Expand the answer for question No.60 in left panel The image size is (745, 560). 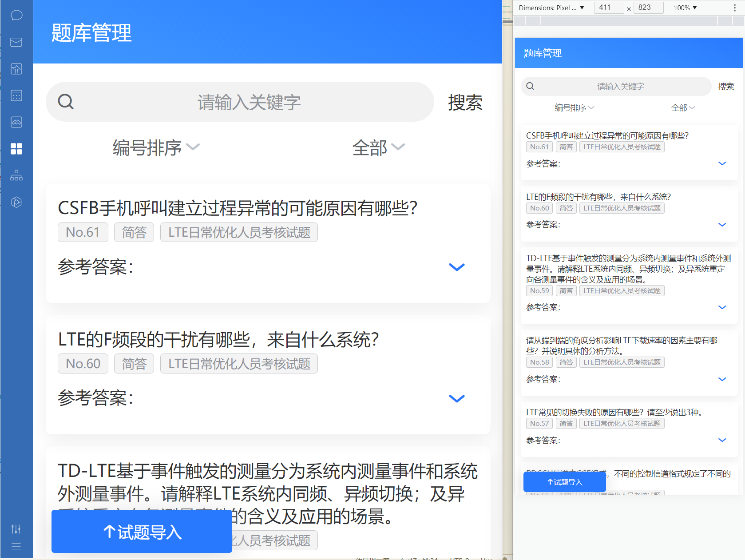pos(456,398)
